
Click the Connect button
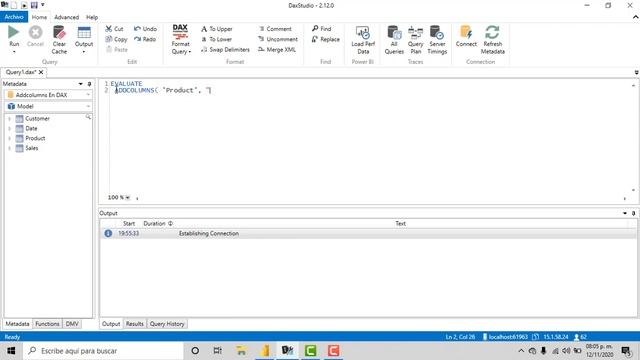pyautogui.click(x=466, y=36)
